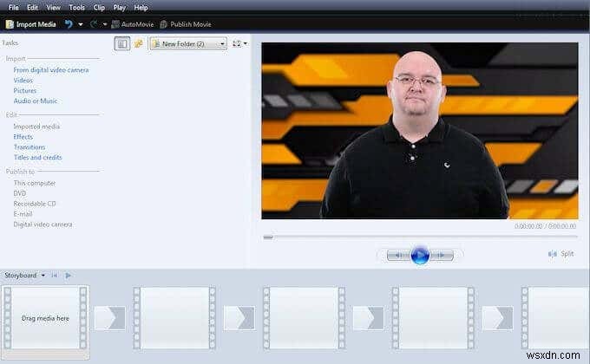Click the Previous Frame button
Viewport: 590px width, 364px height.
click(398, 256)
